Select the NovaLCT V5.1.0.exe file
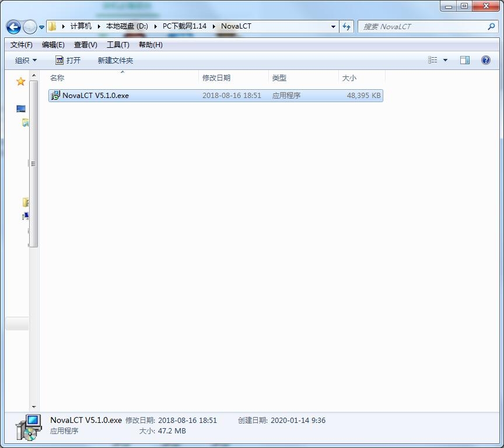This screenshot has height=448, width=504. coord(95,96)
